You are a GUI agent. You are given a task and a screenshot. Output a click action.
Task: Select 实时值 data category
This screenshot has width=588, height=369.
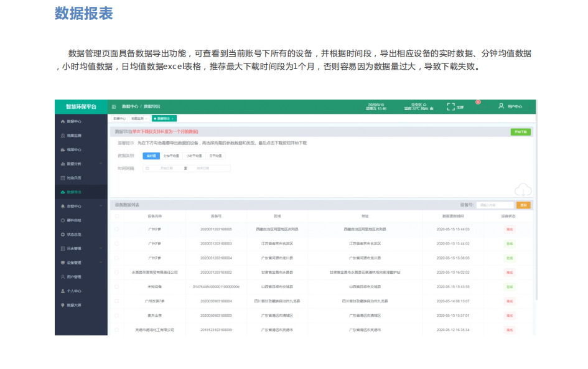pyautogui.click(x=151, y=156)
